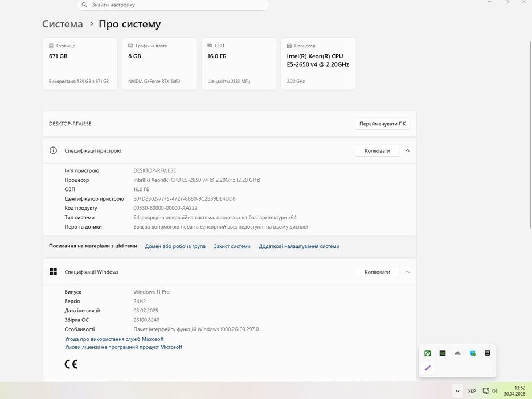Click the search magnifier icon

(x=84, y=5)
